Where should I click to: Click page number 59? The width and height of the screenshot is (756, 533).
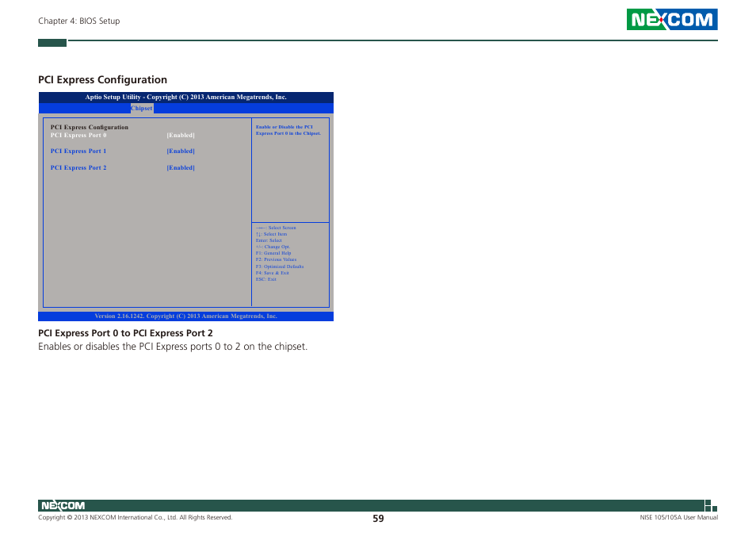click(379, 519)
